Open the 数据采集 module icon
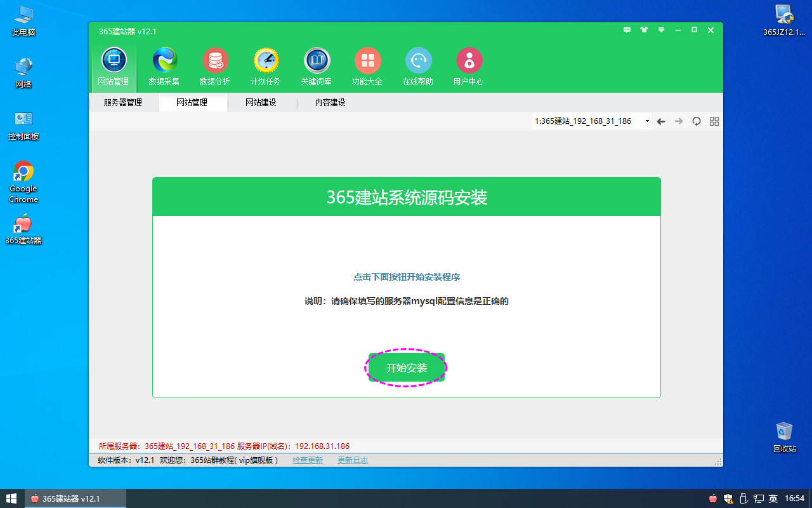The height and width of the screenshot is (508, 812). tap(164, 66)
